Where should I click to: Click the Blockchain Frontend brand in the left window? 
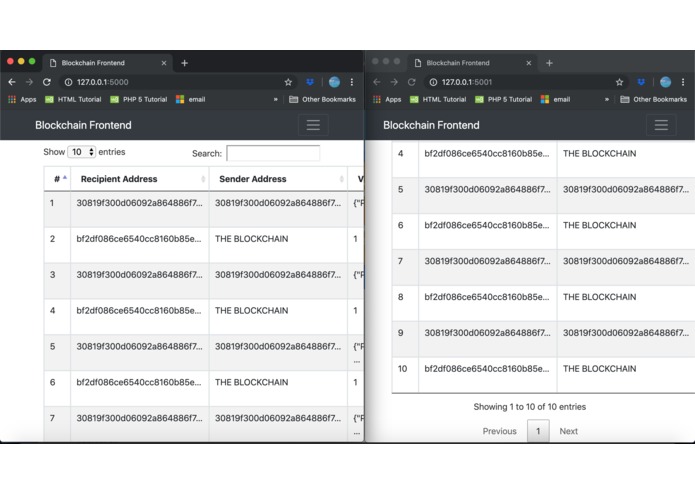(x=83, y=125)
